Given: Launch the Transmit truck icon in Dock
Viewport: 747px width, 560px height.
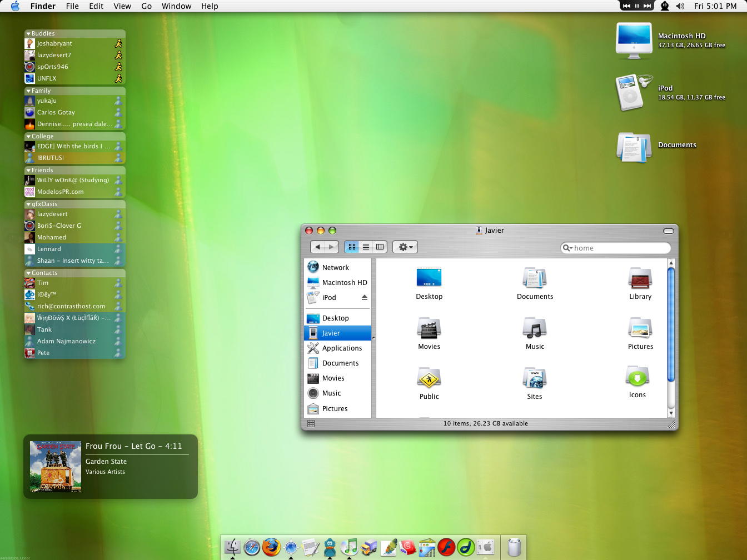Looking at the screenshot, I should coord(368,548).
